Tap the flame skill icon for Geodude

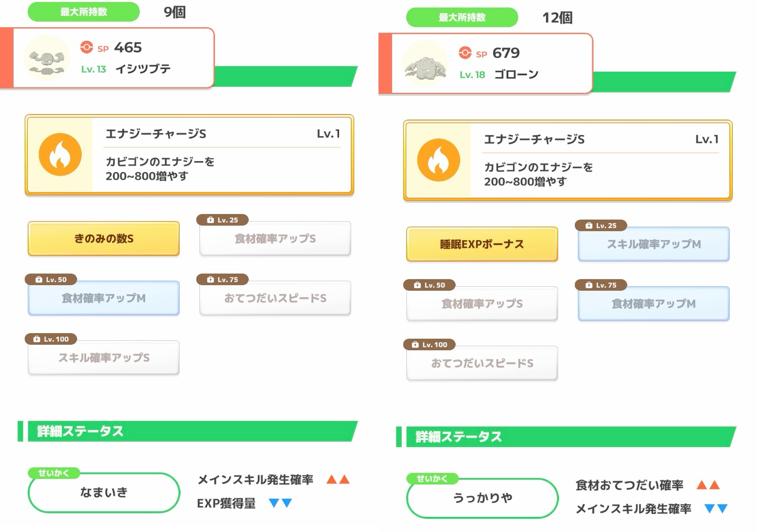coord(60,154)
